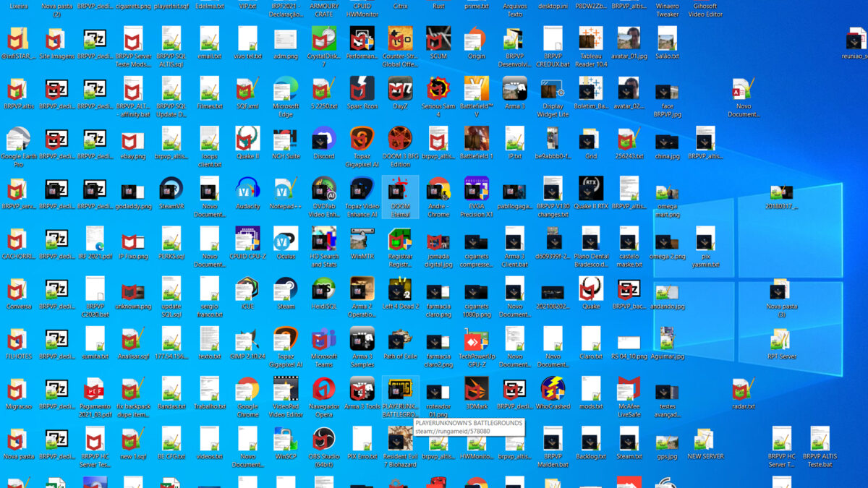Select the NEW SERVER file icon
The image size is (868, 488).
point(705,438)
